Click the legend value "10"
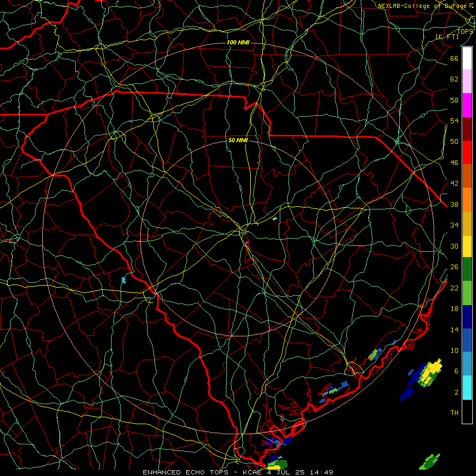The image size is (476, 476). (454, 351)
